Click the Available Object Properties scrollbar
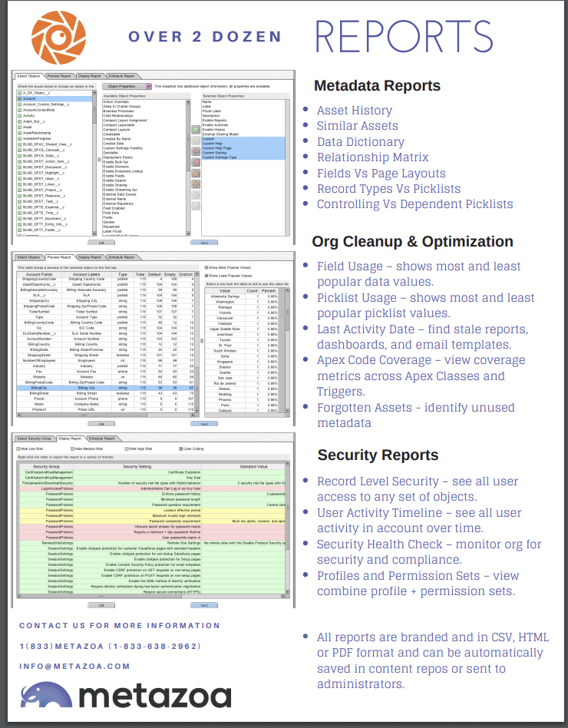Screen dimensions: 568x728 click(x=188, y=167)
